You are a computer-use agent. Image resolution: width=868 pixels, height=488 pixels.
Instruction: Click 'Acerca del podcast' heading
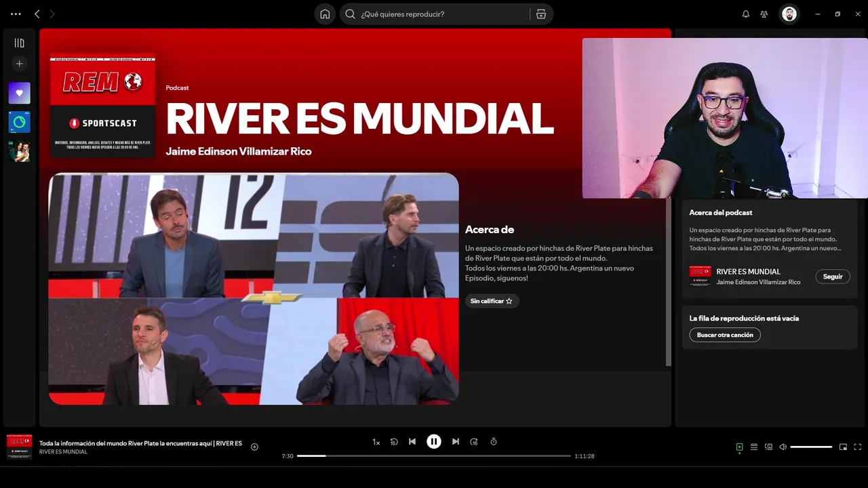click(x=721, y=213)
